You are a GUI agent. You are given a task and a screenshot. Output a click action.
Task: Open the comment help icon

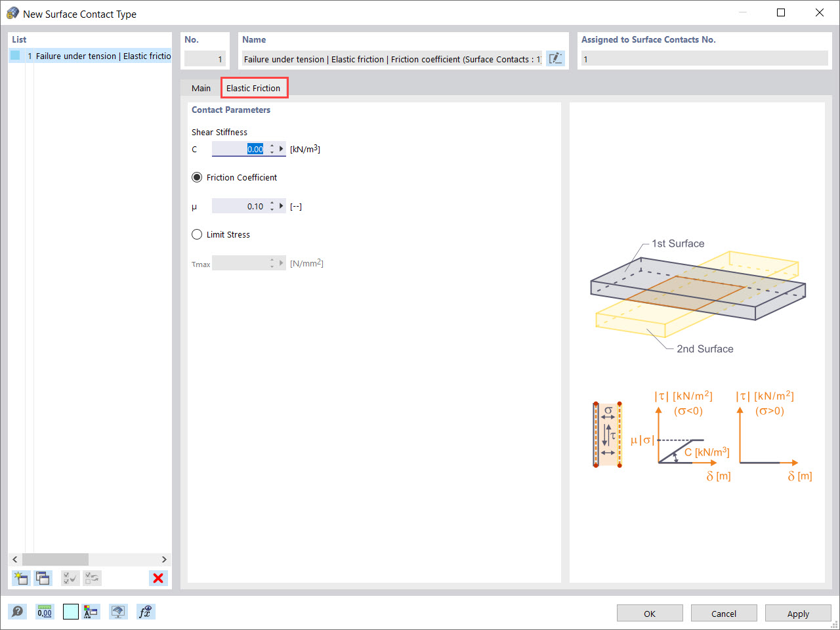[18, 611]
